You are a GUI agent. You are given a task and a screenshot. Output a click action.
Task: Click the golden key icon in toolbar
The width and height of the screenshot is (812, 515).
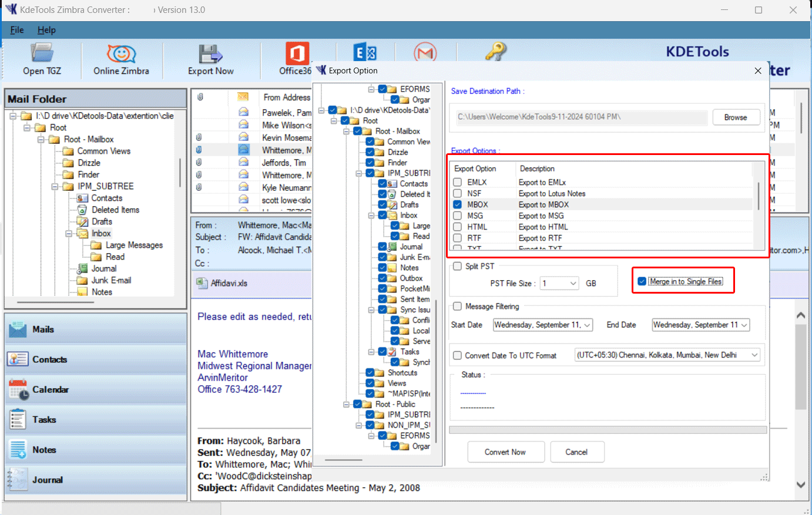[x=496, y=52]
